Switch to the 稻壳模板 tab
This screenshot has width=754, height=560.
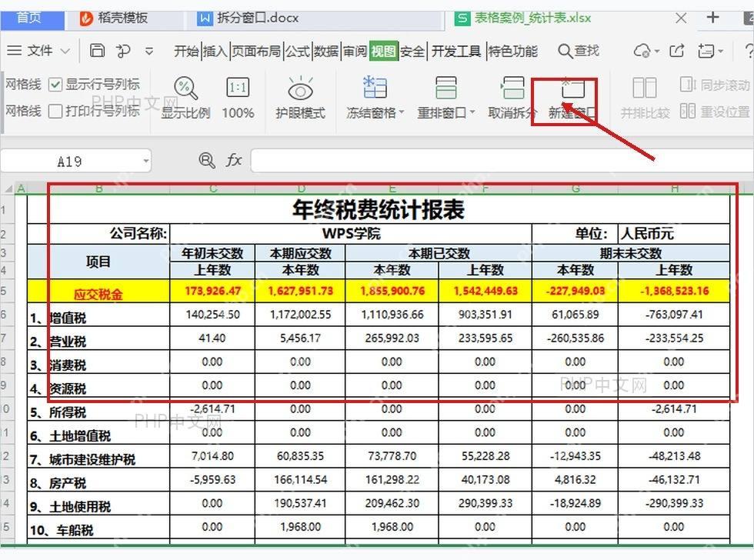point(114,18)
